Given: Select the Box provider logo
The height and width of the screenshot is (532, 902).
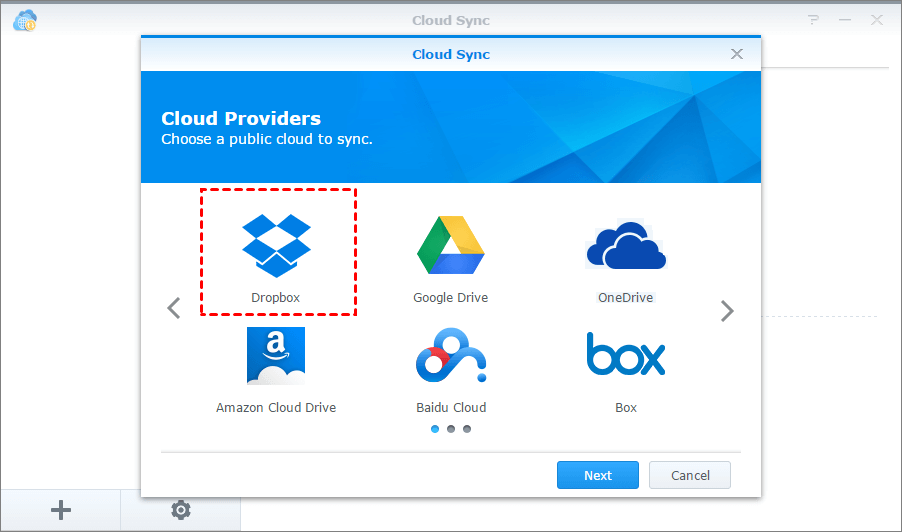Looking at the screenshot, I should [x=626, y=354].
